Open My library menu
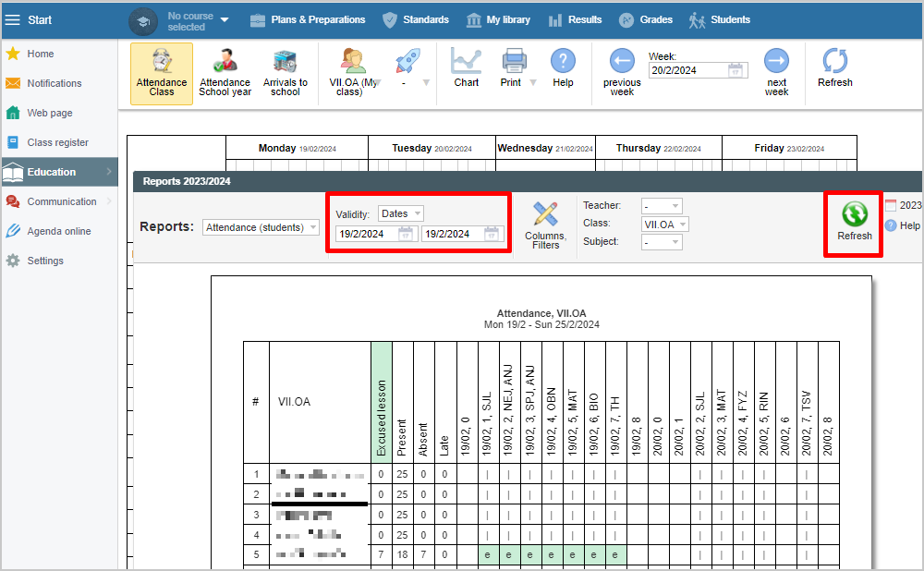The image size is (924, 571). [x=499, y=20]
